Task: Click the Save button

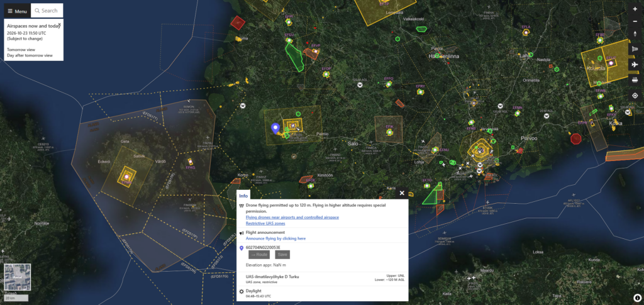Action: pyautogui.click(x=282, y=255)
